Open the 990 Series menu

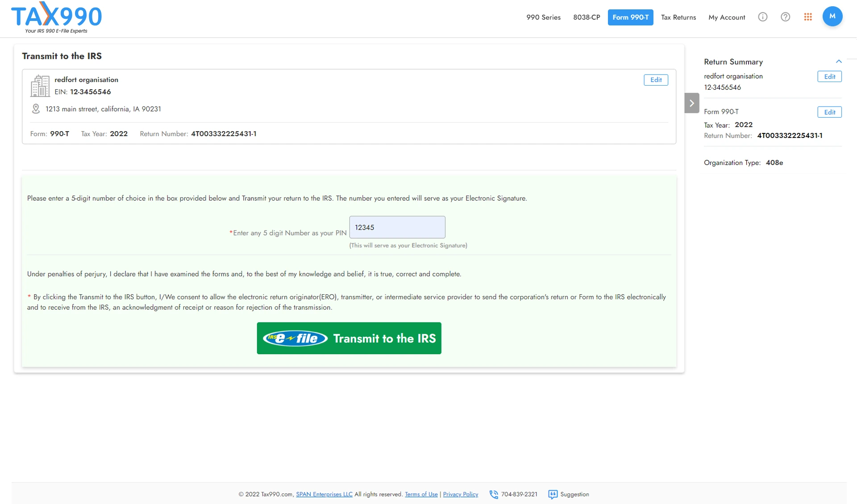click(x=543, y=17)
